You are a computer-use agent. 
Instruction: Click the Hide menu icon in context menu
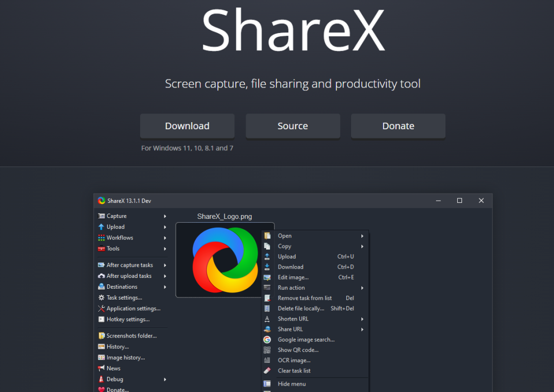point(267,384)
